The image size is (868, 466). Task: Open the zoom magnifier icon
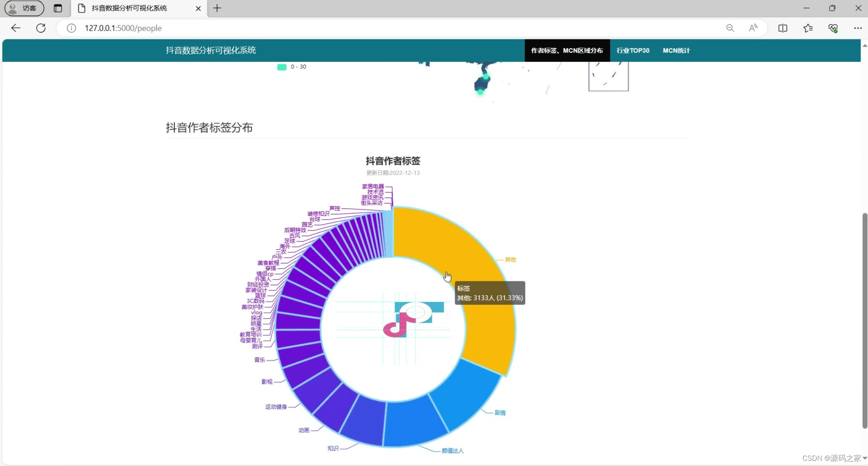[730, 28]
